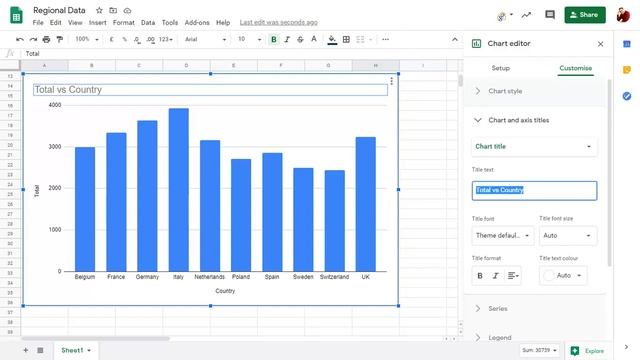The image size is (640, 360).
Task: Open the font size 10 dropdown
Action: (249, 40)
